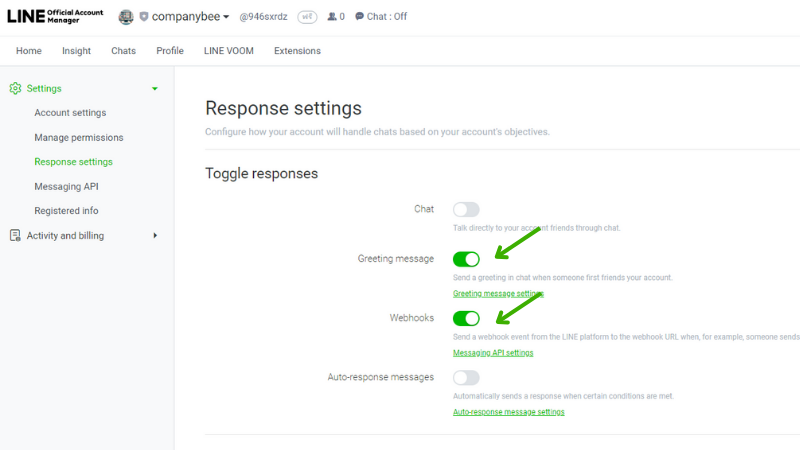Open the Messaging API settings link

pos(493,353)
